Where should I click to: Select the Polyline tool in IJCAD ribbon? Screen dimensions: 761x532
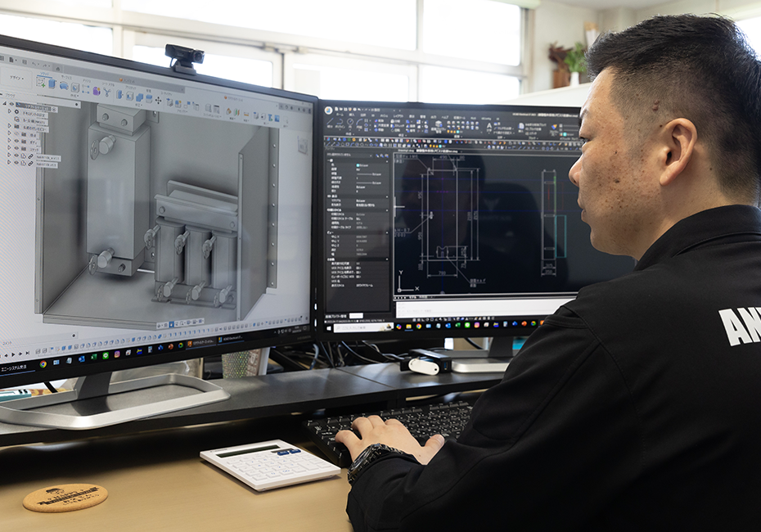point(340,122)
